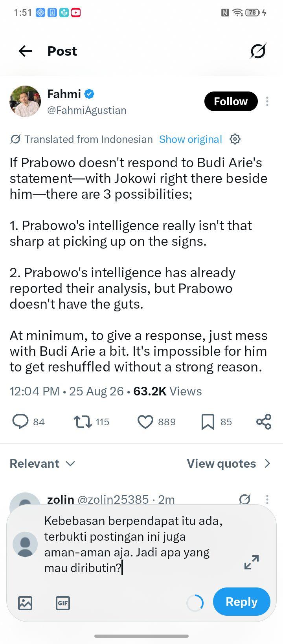
Task: Add a GIF to the reply
Action: pyautogui.click(x=63, y=603)
